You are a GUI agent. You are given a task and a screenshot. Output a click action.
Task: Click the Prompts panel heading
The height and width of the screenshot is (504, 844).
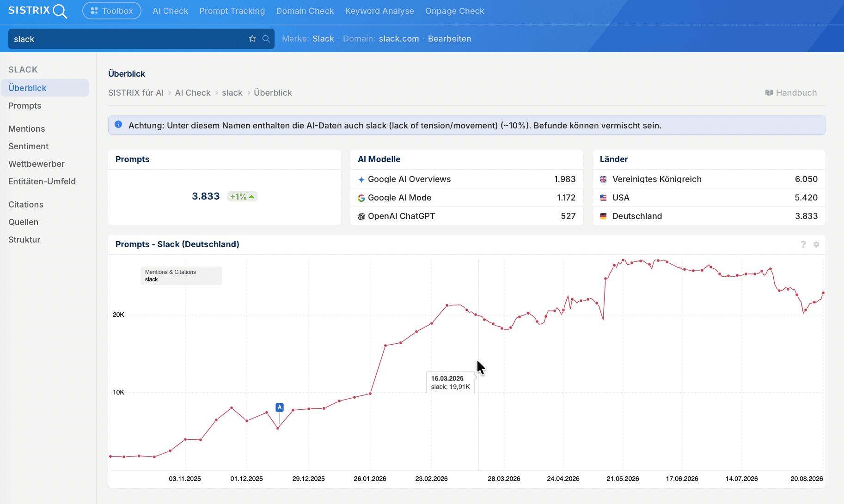(133, 159)
